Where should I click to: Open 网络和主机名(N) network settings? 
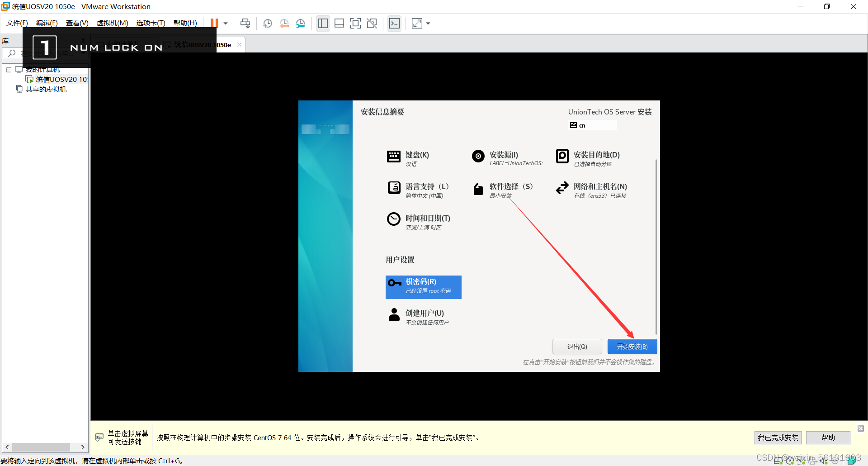point(591,190)
